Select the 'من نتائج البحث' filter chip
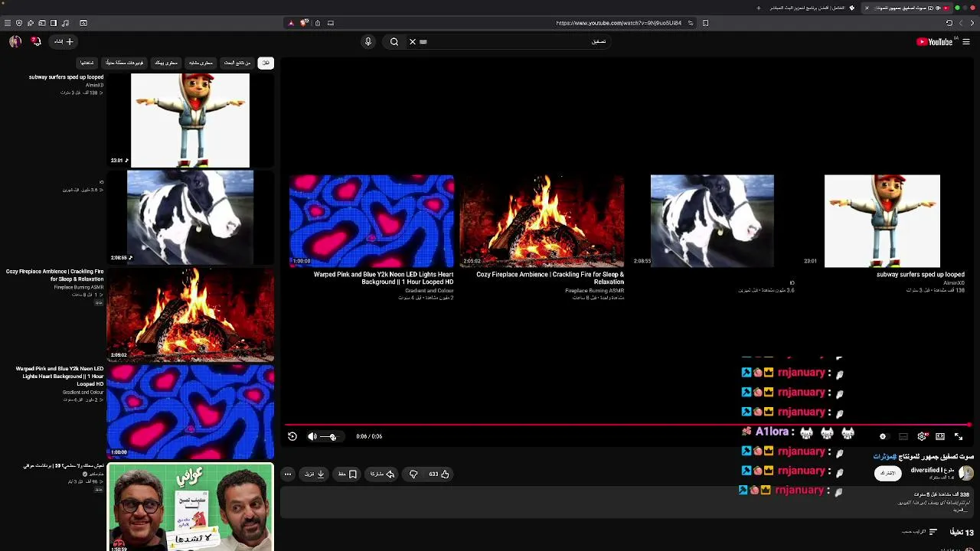980x551 pixels. click(237, 63)
